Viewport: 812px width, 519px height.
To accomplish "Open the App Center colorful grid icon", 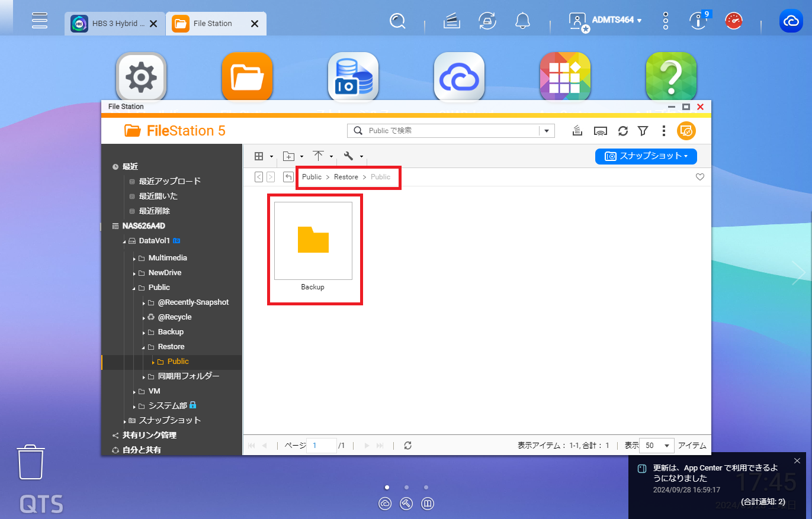I will (565, 77).
